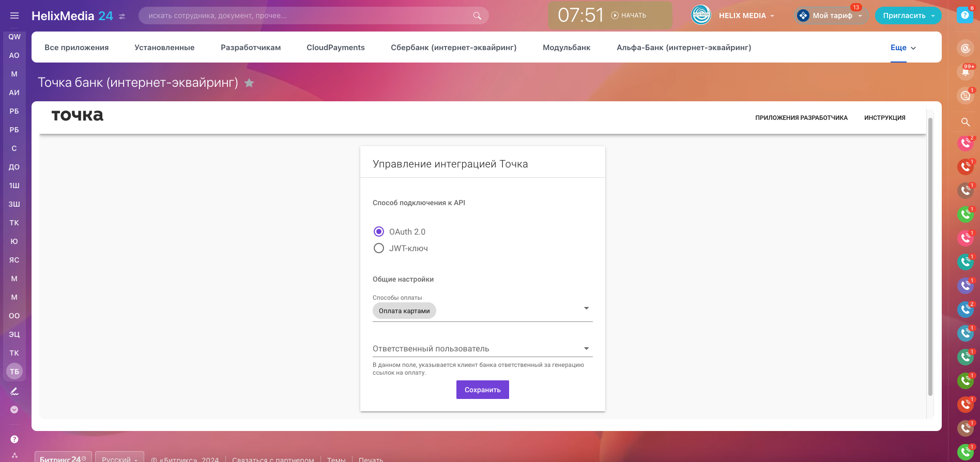The width and height of the screenshot is (980, 462).
Task: Expand the Еще menu in the apps tab bar
Action: [903, 48]
